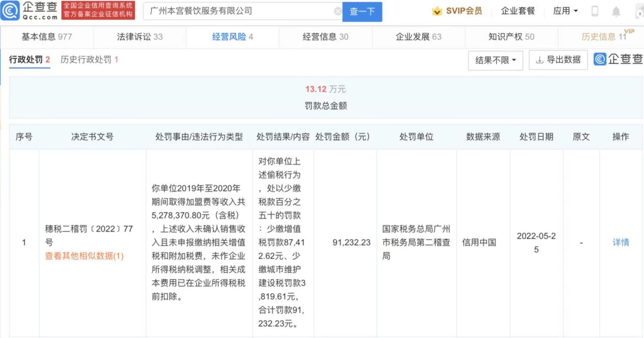Open 查看其他相似数据(1) link
This screenshot has height=338, width=644.
coord(85,256)
